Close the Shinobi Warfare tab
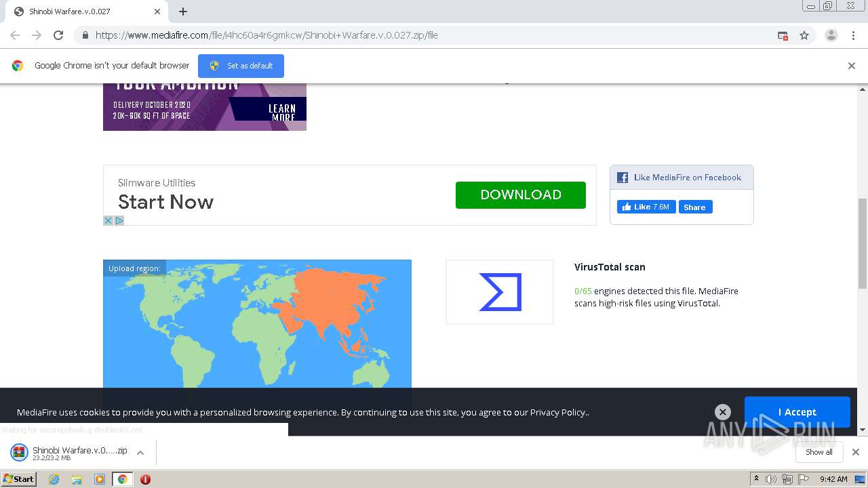Viewport: 868px width, 488px height. click(157, 12)
